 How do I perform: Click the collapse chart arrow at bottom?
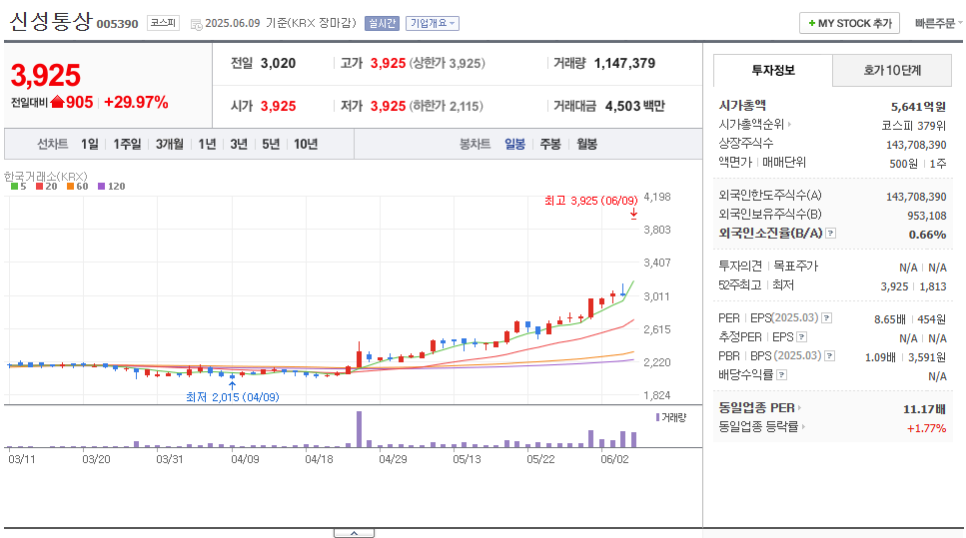(354, 533)
